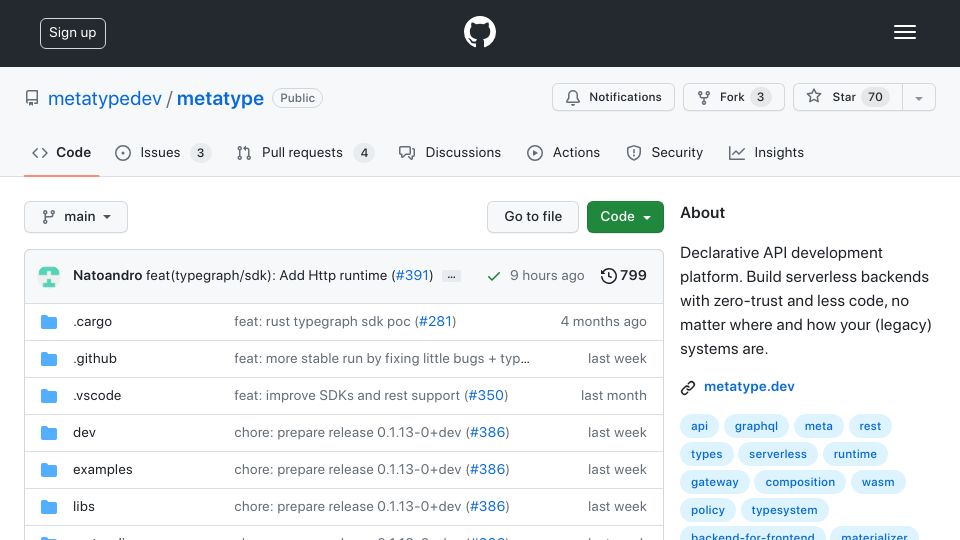Image resolution: width=960 pixels, height=540 pixels.
Task: Click the libs folder icon
Action: [x=49, y=507]
